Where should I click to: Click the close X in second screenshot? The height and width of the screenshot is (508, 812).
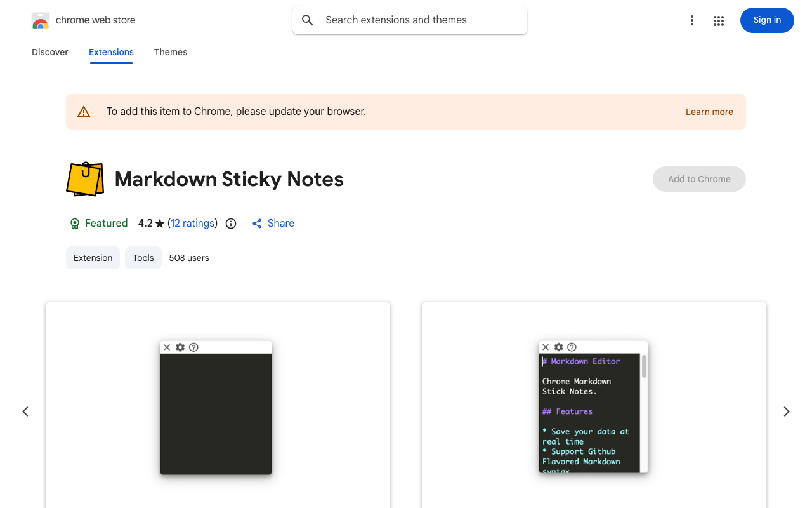click(546, 347)
